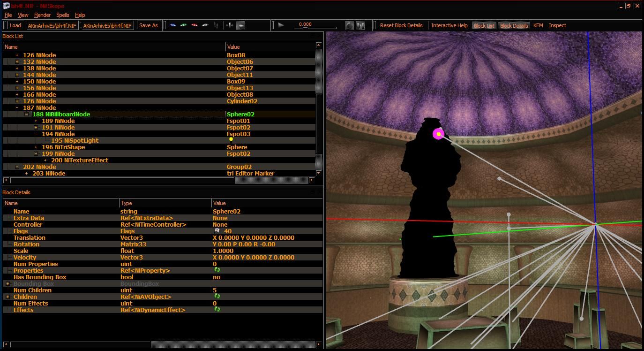Image resolution: width=644 pixels, height=351 pixels.
Task: Click refresh icon in Effects row
Action: (217, 310)
